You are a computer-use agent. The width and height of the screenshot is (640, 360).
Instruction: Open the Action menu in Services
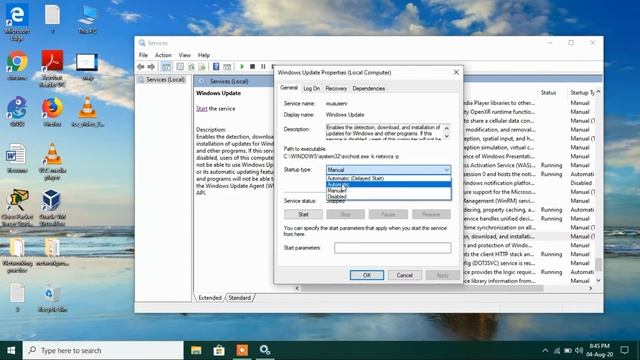[163, 55]
